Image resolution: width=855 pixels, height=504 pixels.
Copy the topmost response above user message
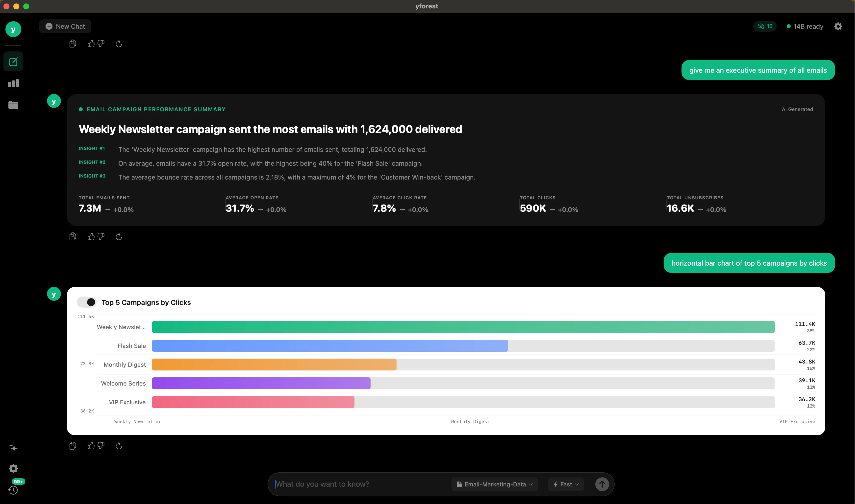click(73, 44)
